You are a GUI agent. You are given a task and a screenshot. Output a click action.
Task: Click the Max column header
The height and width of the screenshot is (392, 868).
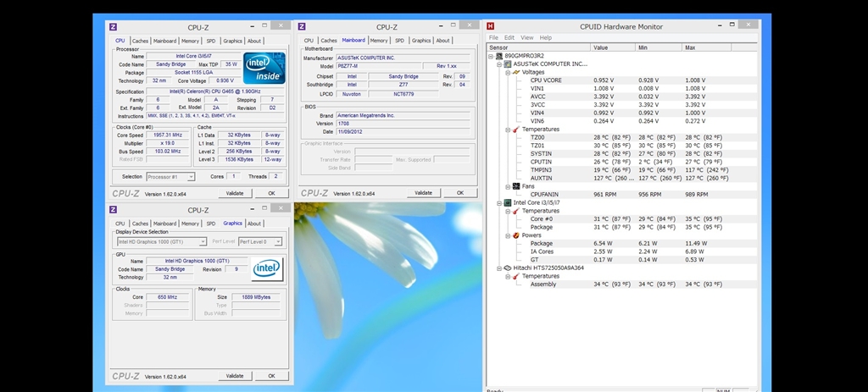click(707, 47)
